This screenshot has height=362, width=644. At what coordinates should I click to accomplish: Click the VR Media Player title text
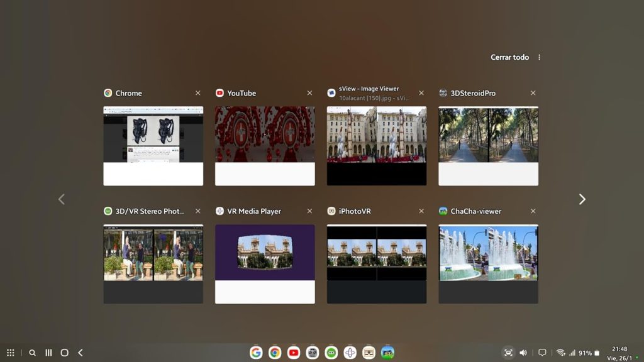(254, 211)
